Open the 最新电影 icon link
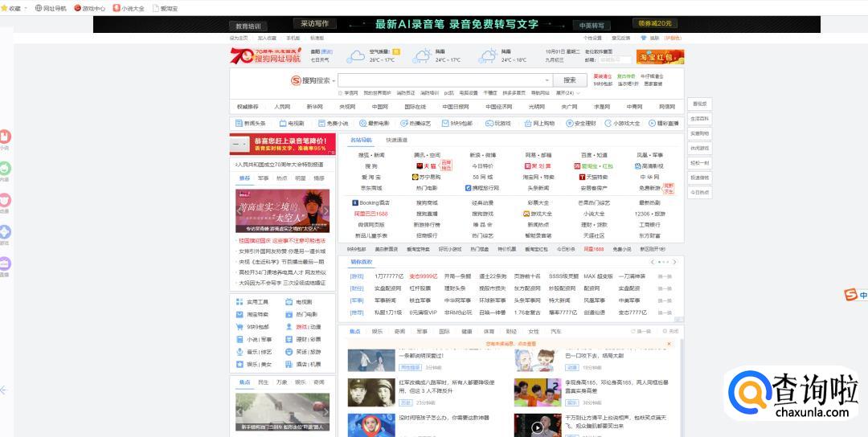 pos(363,124)
